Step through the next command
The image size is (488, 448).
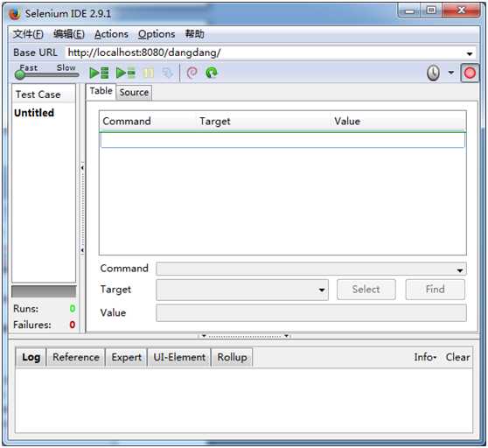pyautogui.click(x=167, y=73)
